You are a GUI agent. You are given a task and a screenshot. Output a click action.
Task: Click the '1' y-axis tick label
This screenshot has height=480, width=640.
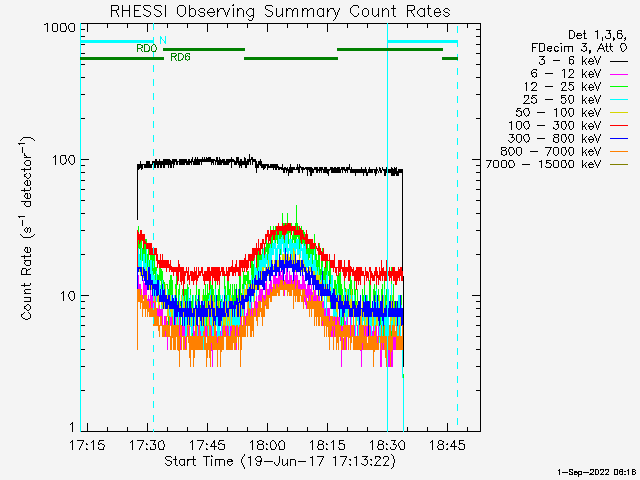point(72,427)
